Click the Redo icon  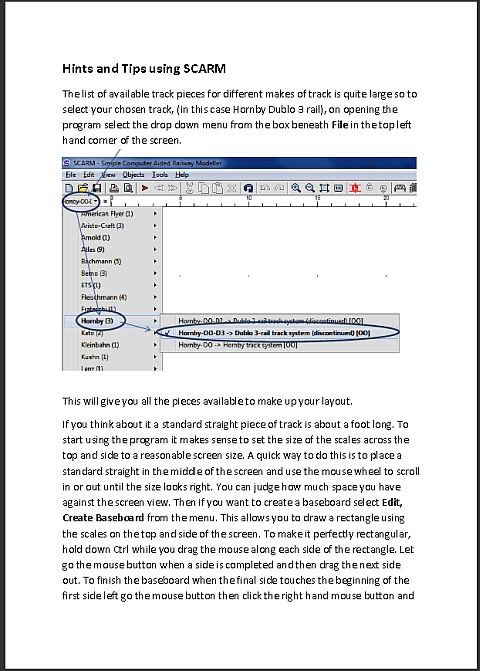279,188
